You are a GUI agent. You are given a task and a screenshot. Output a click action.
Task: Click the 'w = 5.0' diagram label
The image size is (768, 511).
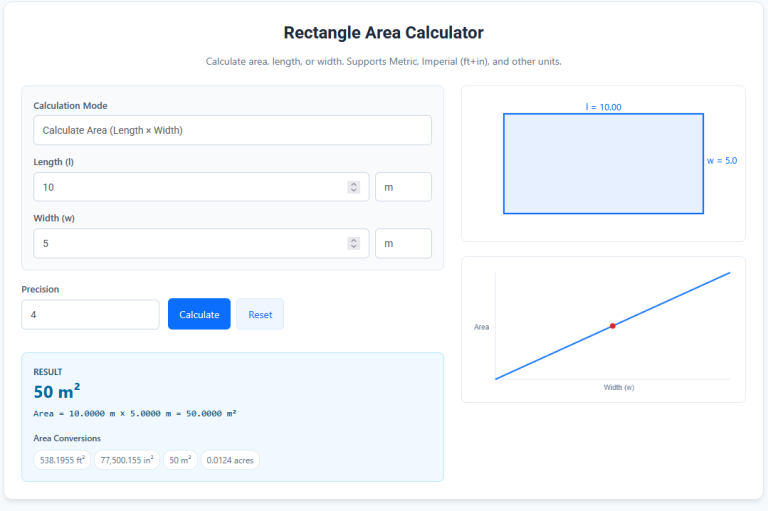click(722, 161)
